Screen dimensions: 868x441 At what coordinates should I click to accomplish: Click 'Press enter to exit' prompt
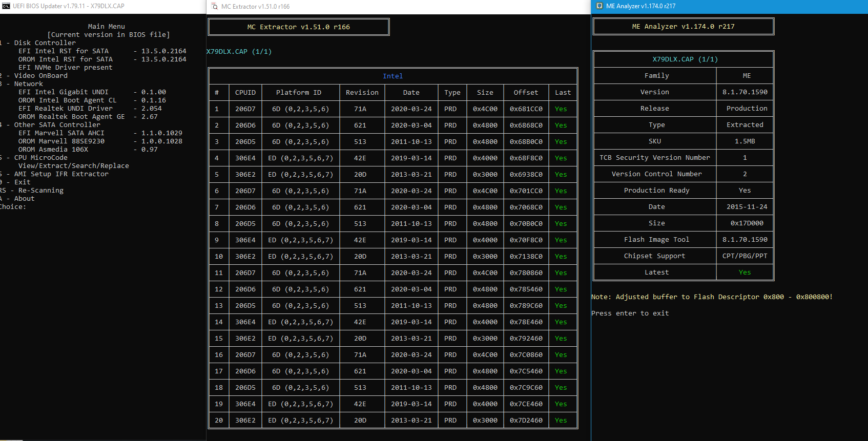click(630, 313)
